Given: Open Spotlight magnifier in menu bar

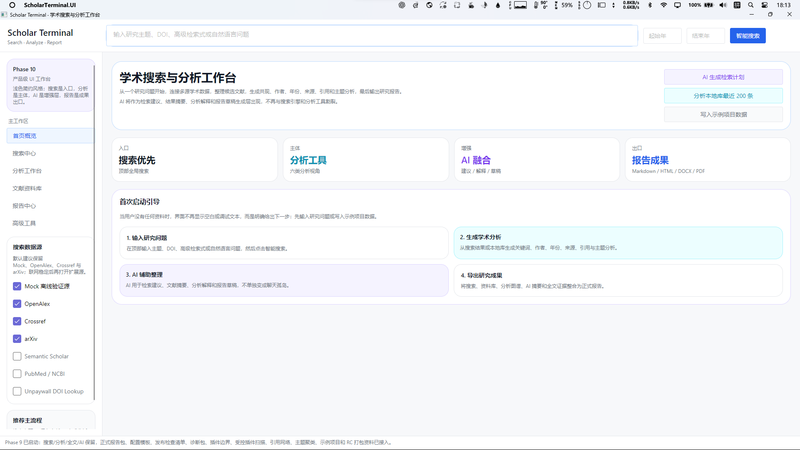Looking at the screenshot, I should 751,5.
